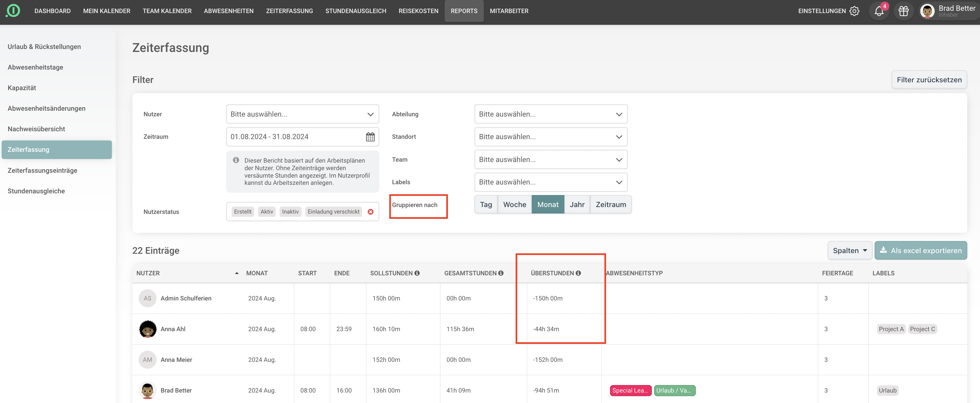Group by Woche
The image size is (980, 403).
tap(514, 204)
